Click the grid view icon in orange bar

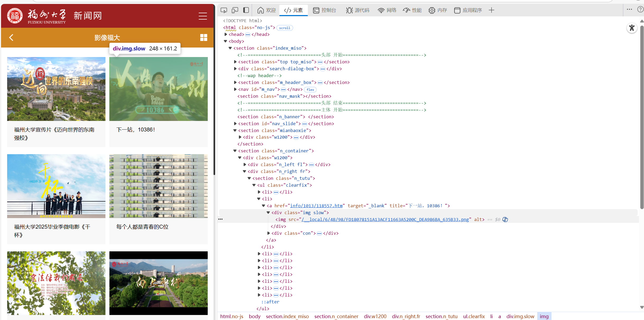[x=203, y=37]
